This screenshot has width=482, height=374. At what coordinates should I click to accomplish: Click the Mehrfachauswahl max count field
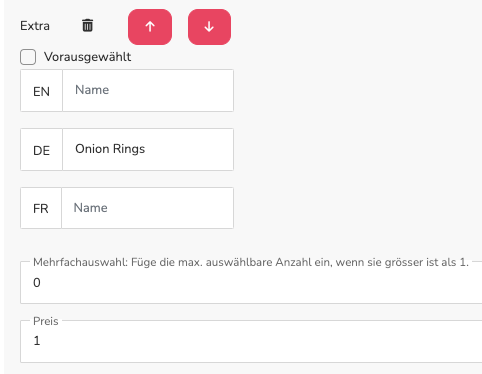click(251, 283)
